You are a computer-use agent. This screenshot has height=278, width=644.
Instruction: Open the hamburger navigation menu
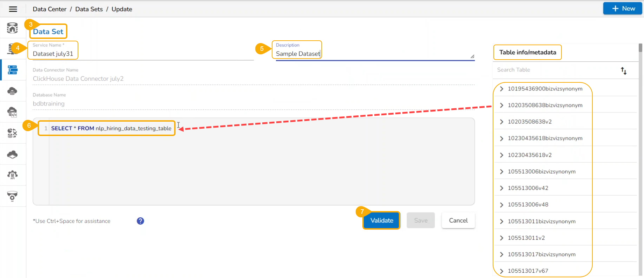13,9
